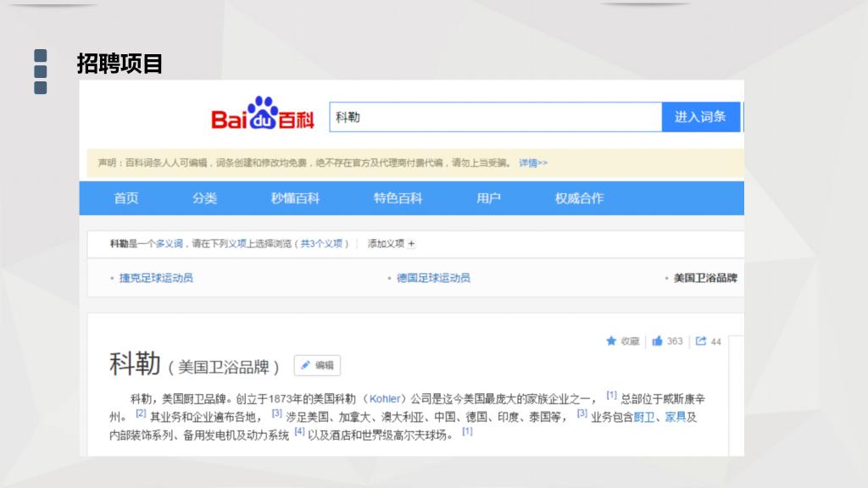Open the 首页 navigation tab
This screenshot has height=488, width=868.
coord(126,198)
